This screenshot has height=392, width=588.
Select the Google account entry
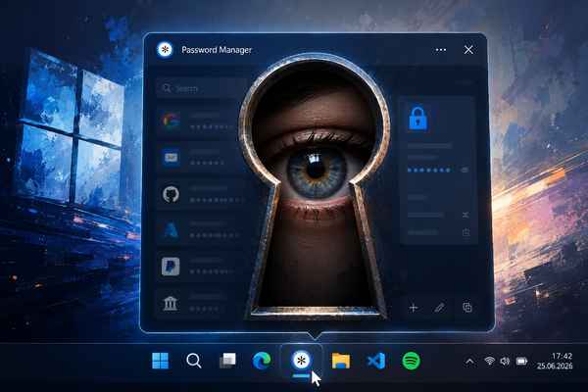199,121
